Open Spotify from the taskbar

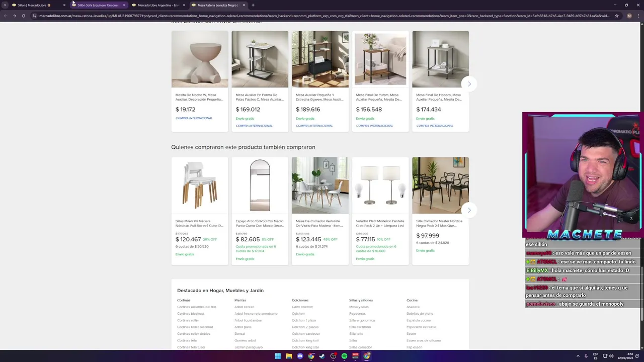click(344, 356)
